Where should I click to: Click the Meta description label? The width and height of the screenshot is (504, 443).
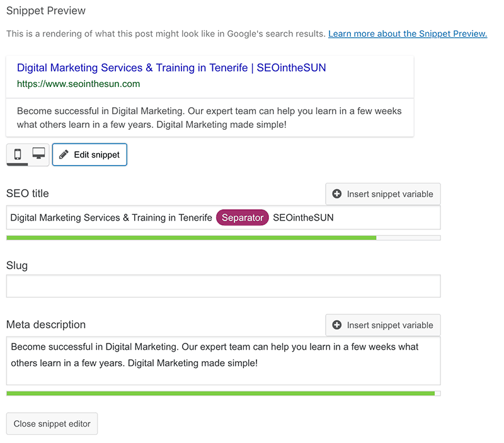tap(46, 325)
